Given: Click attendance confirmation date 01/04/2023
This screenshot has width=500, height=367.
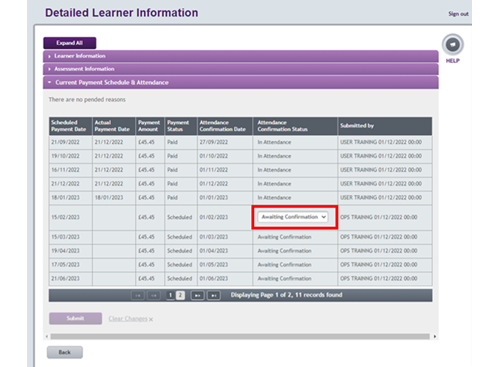Looking at the screenshot, I should pos(214,251).
